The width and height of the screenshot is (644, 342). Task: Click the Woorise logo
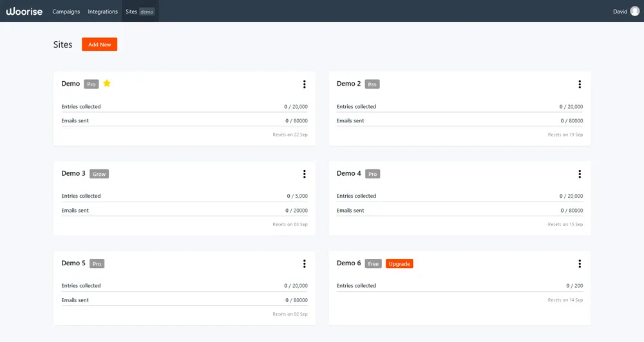coord(24,11)
